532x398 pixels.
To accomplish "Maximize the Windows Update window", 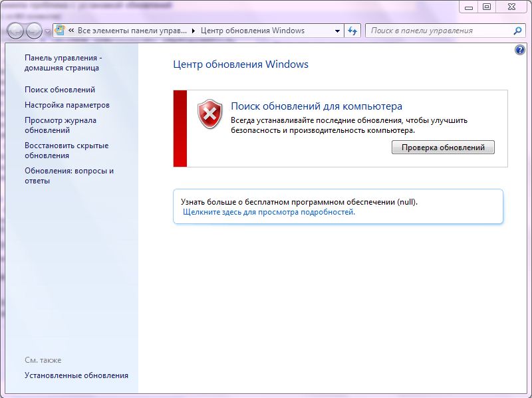I will click(x=487, y=7).
